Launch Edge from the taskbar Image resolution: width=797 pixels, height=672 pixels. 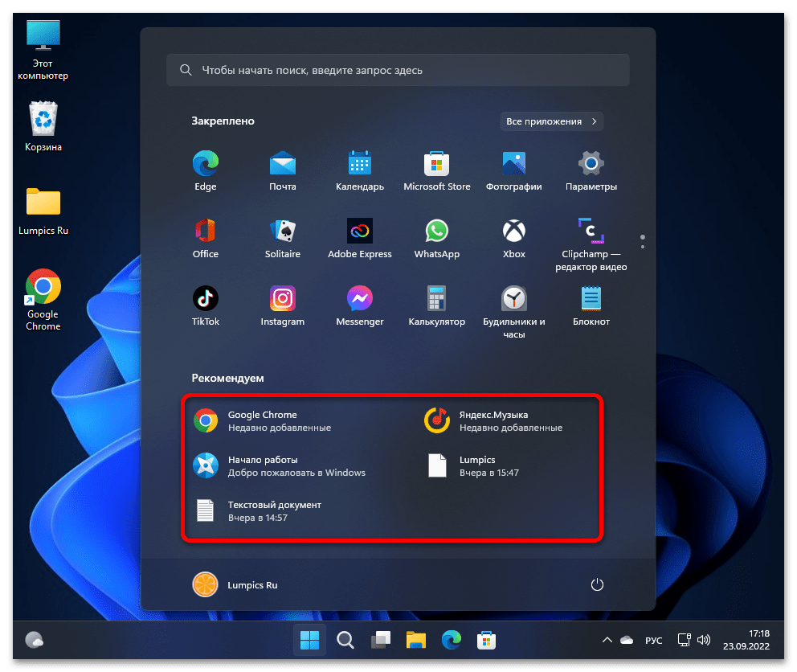click(x=452, y=640)
